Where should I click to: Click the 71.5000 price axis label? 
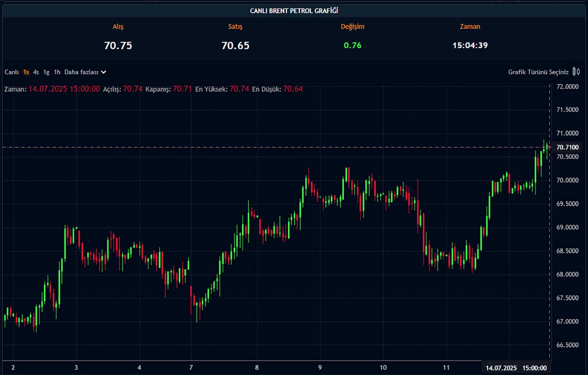tap(567, 110)
